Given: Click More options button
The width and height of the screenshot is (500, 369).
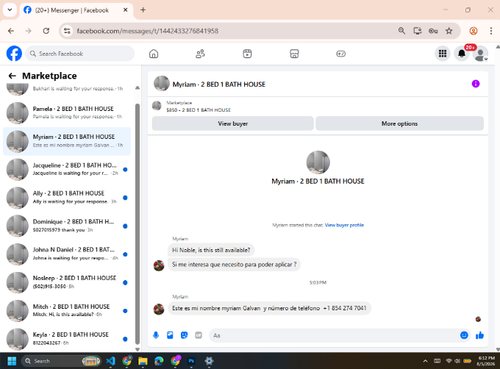Looking at the screenshot, I should pos(400,124).
